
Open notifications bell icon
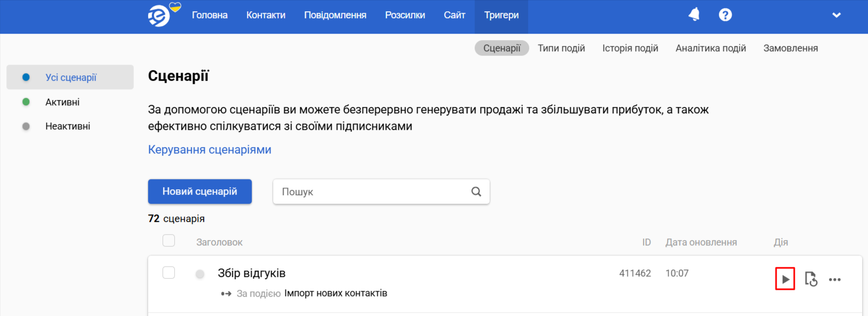coord(694,14)
